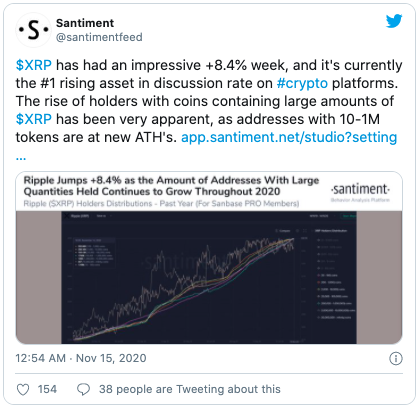The width and height of the screenshot is (420, 413).
Task: Like the tweet with heart icon
Action: pyautogui.click(x=23, y=389)
